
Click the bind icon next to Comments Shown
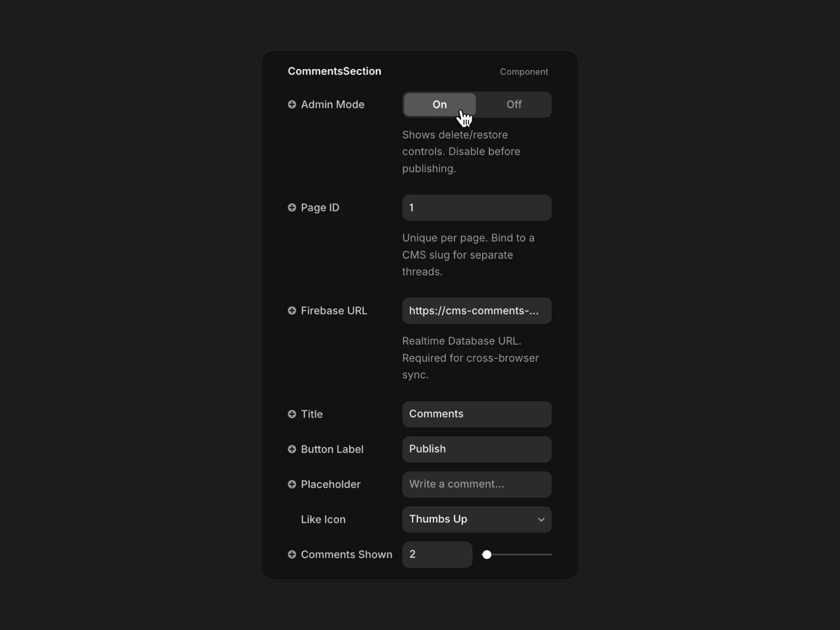coord(292,554)
